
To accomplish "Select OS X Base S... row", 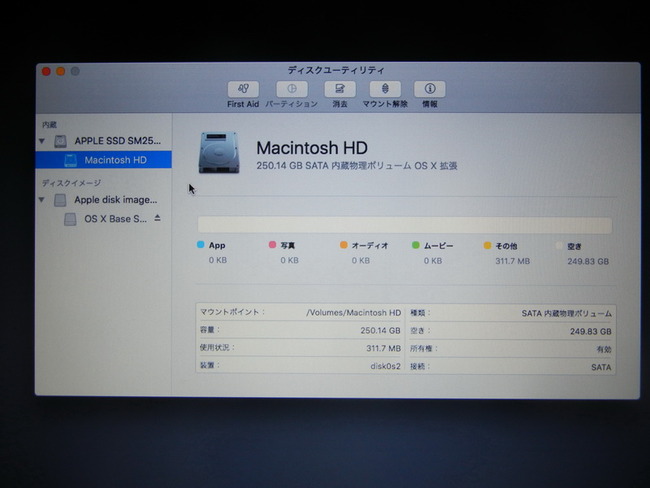I will pos(104,219).
